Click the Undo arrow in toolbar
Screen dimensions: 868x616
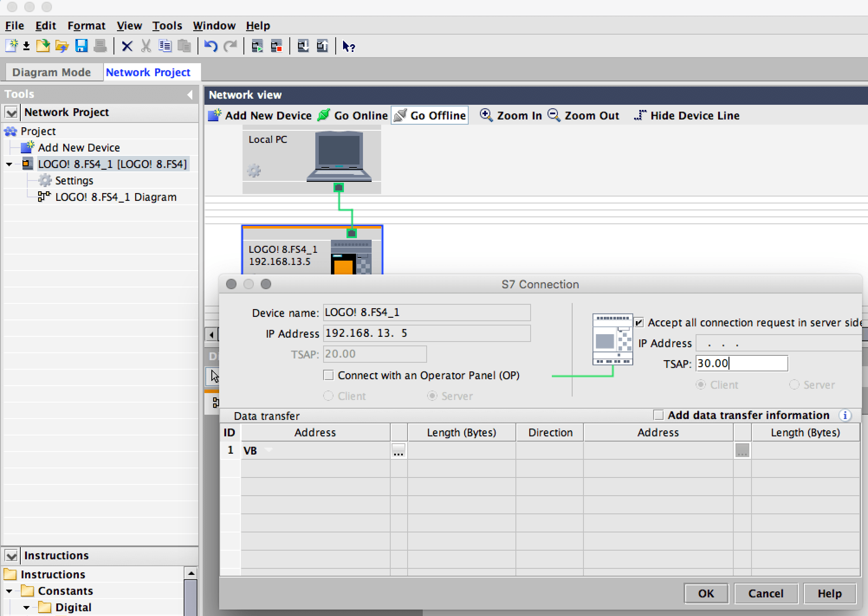click(x=211, y=46)
